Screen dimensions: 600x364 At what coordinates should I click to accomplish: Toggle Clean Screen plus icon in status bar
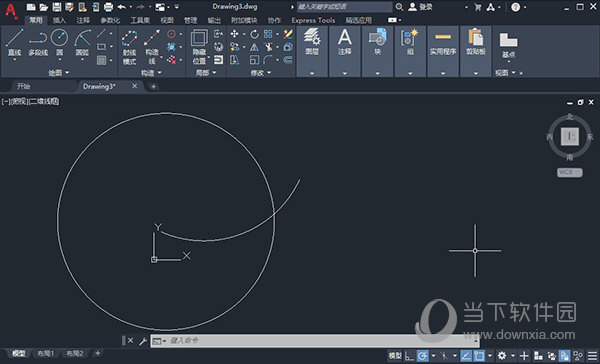pyautogui.click(x=524, y=356)
